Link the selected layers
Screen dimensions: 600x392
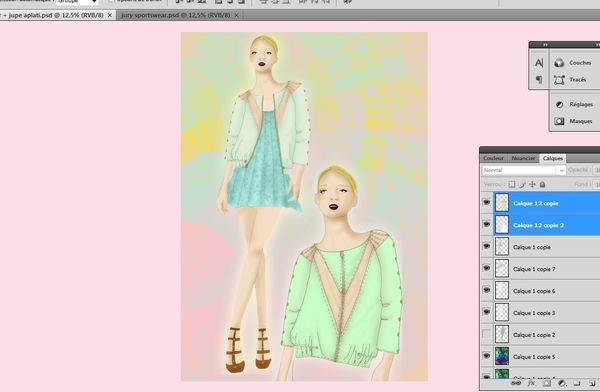(516, 383)
